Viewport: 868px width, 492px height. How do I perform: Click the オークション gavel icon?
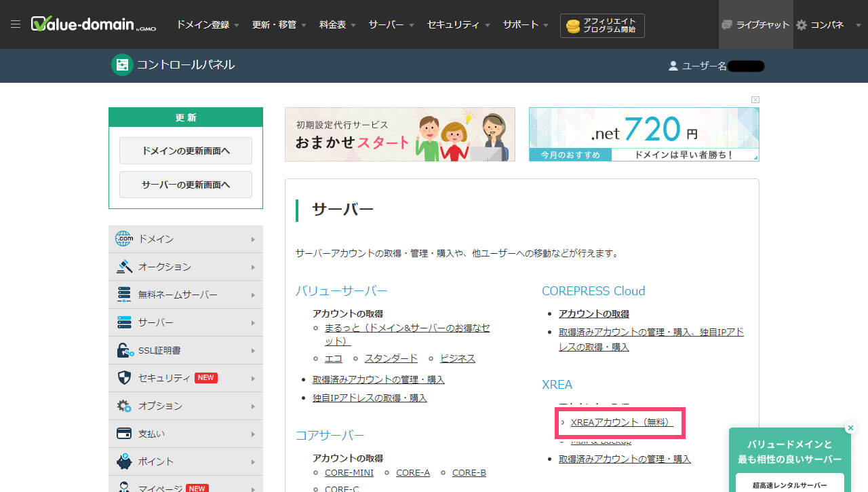[124, 267]
